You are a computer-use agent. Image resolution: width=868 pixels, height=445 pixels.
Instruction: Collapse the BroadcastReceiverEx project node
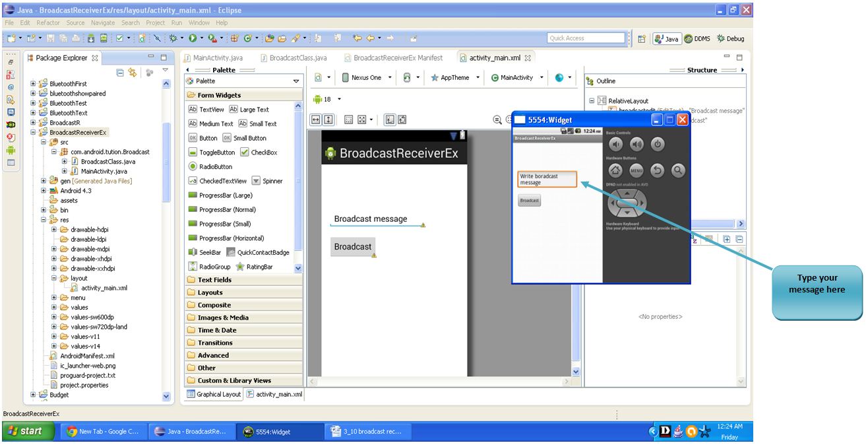(x=34, y=133)
